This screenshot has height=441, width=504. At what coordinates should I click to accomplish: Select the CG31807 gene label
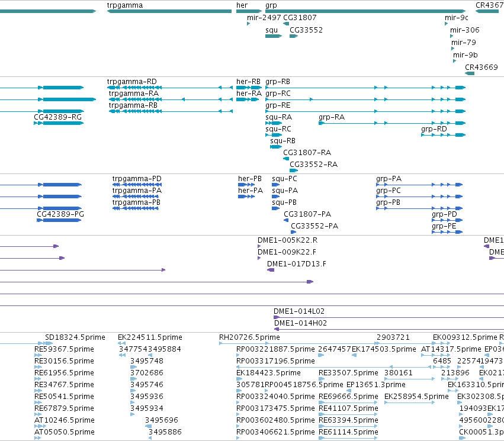point(300,18)
